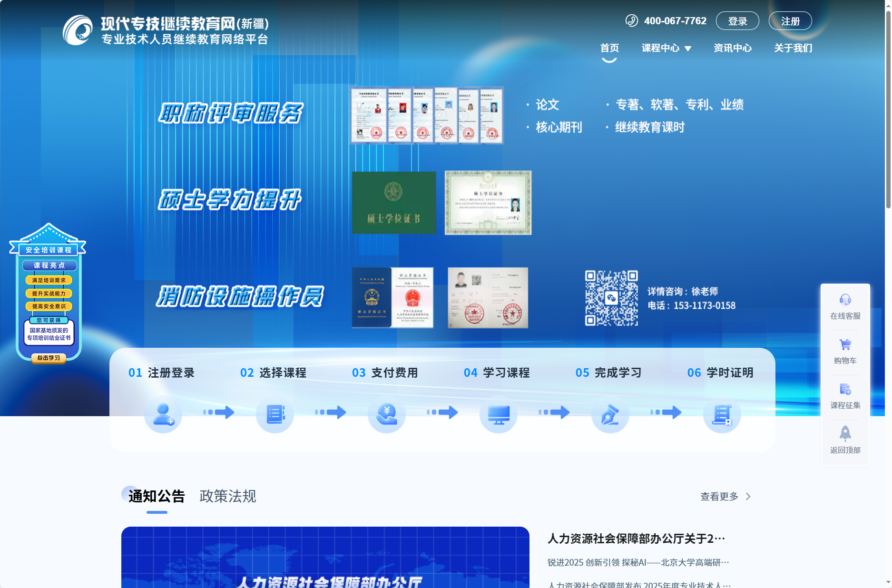892x588 pixels.
Task: Click the 注册 register button
Action: click(790, 21)
